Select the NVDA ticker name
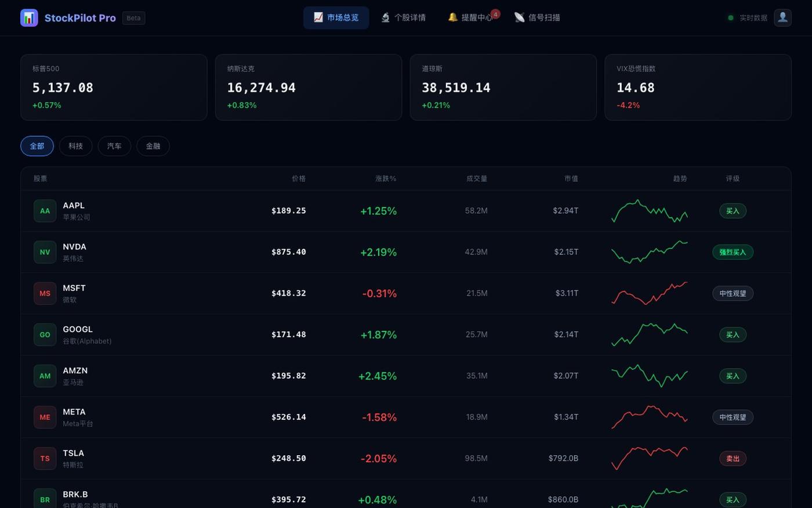This screenshot has height=508, width=812. (74, 247)
